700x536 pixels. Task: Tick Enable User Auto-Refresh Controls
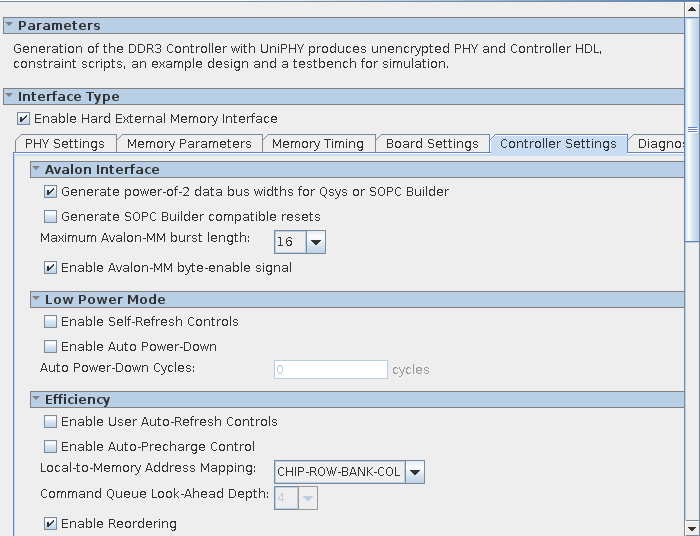51,422
